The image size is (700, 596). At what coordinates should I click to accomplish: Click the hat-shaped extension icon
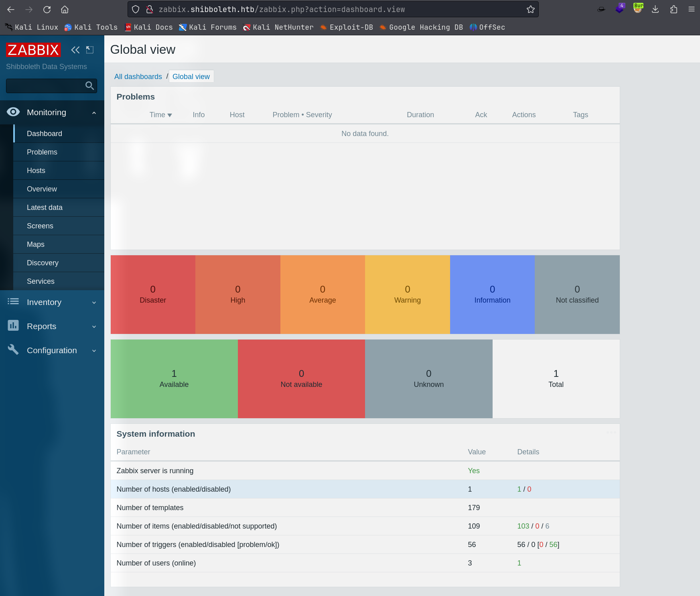coord(601,9)
